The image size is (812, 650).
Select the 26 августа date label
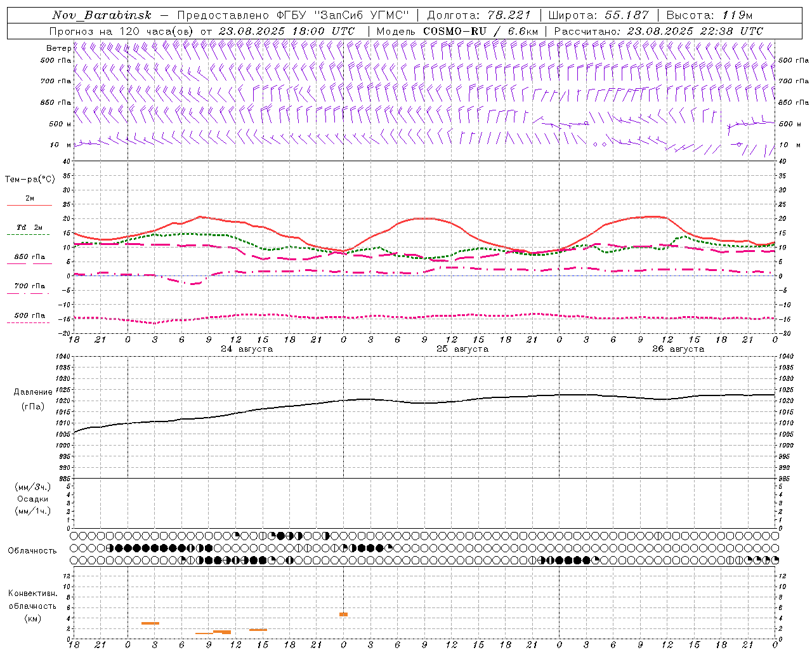tap(678, 349)
